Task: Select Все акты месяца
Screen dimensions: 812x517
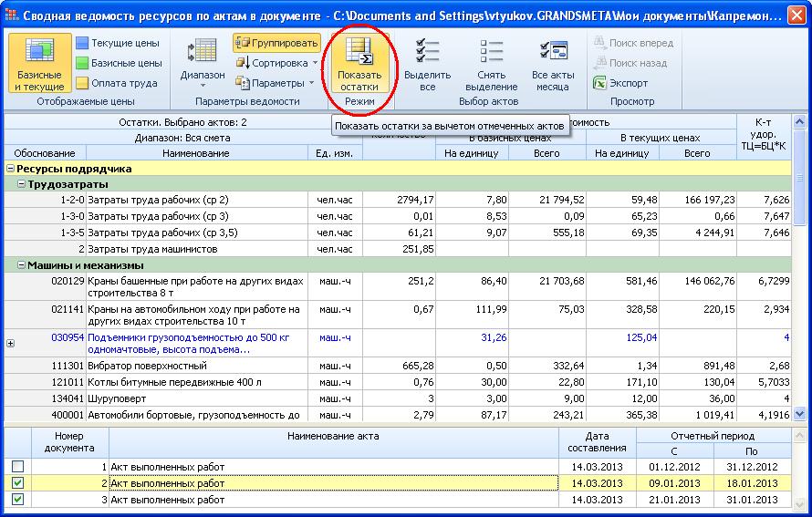Action: click(553, 64)
